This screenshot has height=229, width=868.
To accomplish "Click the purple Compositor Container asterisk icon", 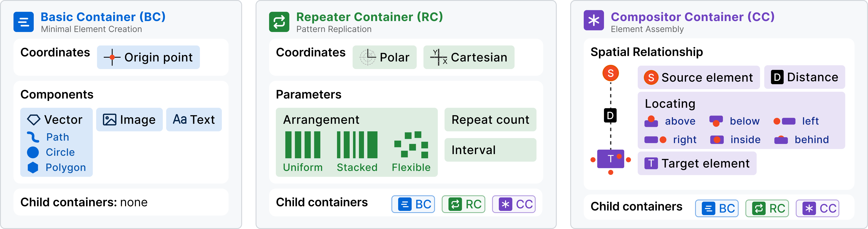I will coord(594,20).
